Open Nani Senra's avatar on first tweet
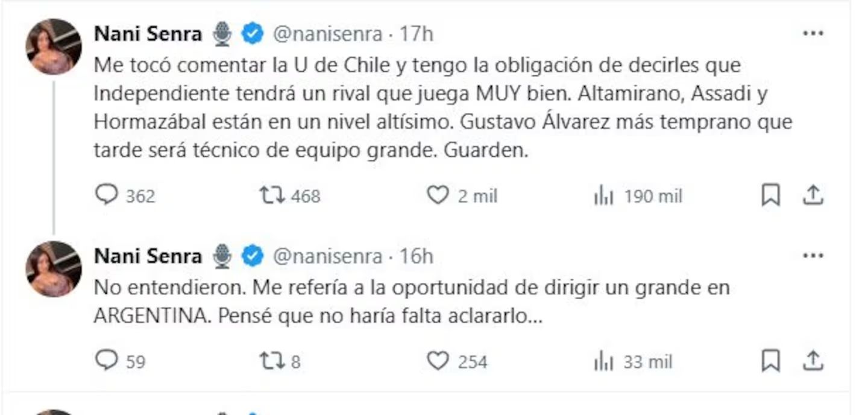The width and height of the screenshot is (868, 415). (54, 46)
